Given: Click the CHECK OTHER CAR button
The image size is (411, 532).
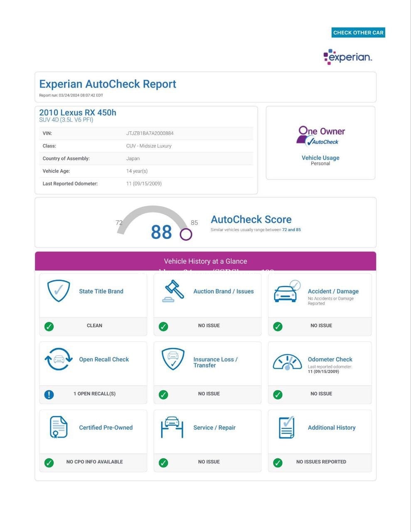Looking at the screenshot, I should 358,32.
